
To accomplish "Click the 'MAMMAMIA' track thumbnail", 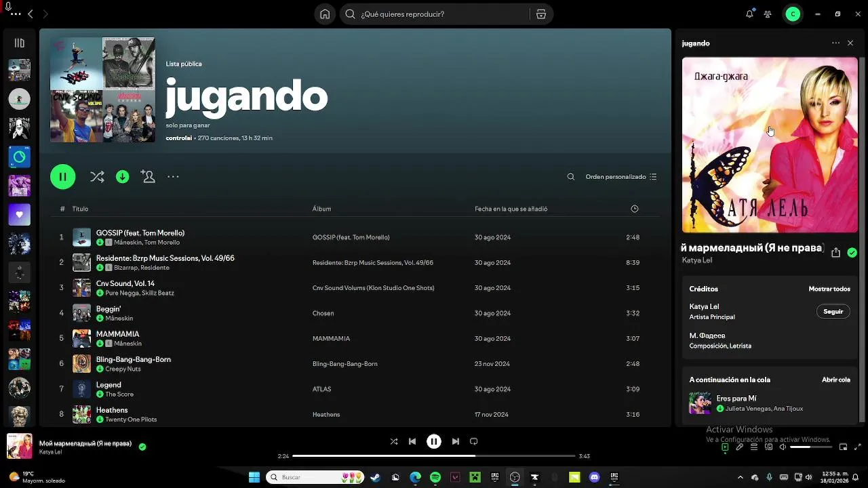I will (x=81, y=338).
